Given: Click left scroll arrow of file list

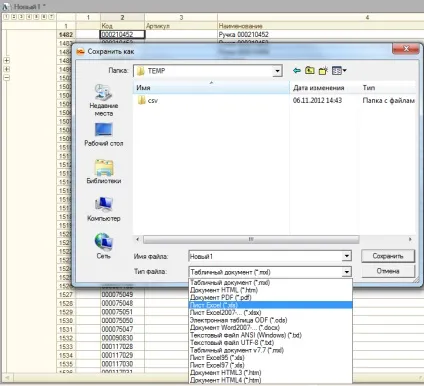Looking at the screenshot, I should point(137,239).
